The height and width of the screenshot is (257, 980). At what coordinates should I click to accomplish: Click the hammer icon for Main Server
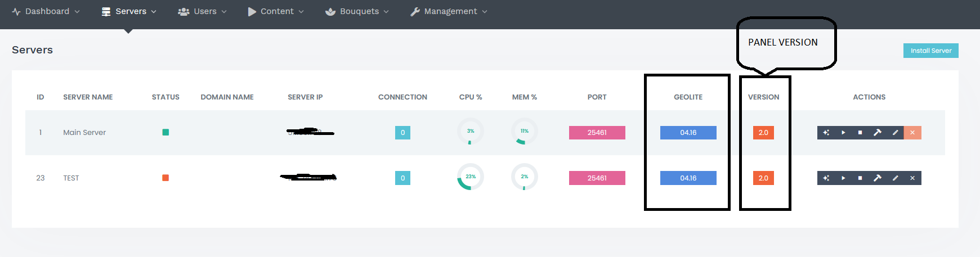click(878, 133)
